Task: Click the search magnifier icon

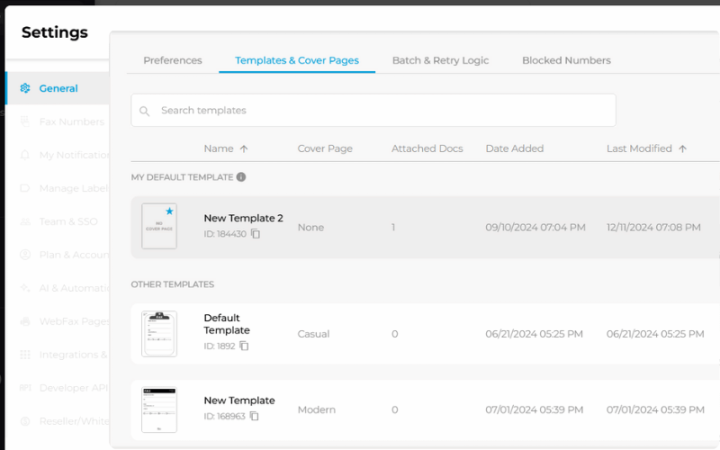Action: coord(145,110)
